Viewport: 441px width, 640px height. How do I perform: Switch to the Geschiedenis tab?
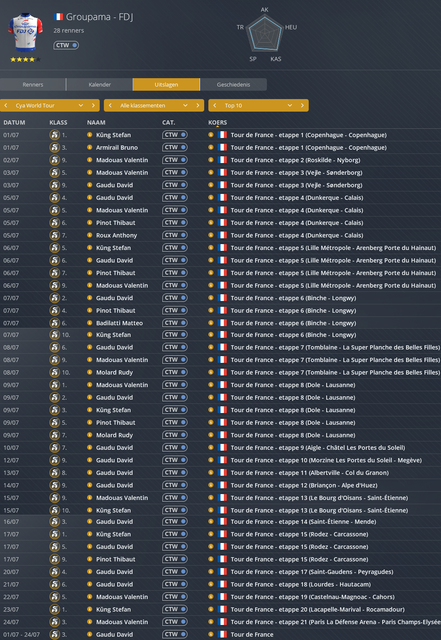234,84
